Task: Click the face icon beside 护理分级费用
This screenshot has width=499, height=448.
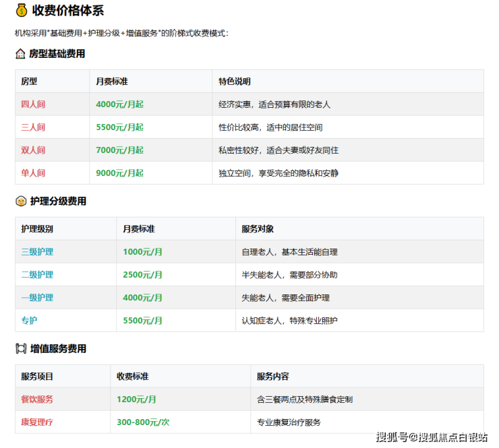Action: click(x=20, y=201)
